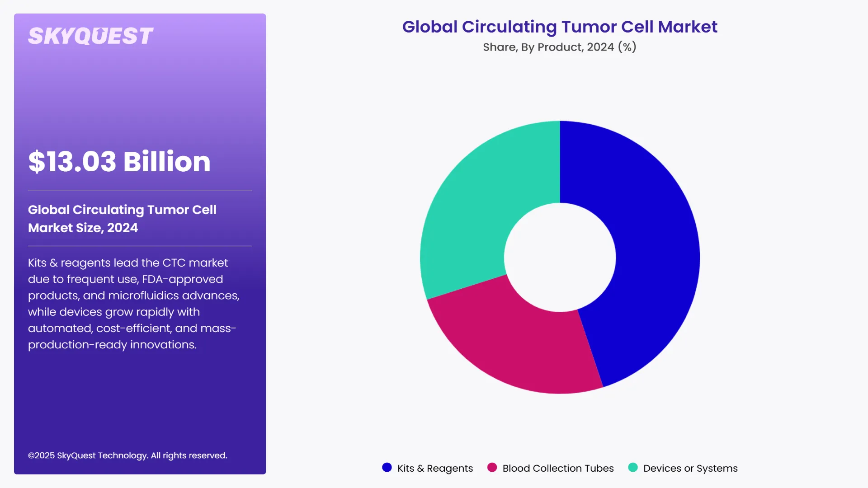868x488 pixels.
Task: Open the SkyQuest brand header menu
Action: pos(90,35)
